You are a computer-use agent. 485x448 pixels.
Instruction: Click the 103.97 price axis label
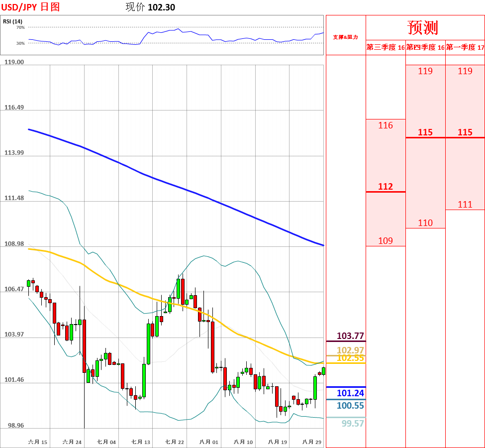click(14, 335)
